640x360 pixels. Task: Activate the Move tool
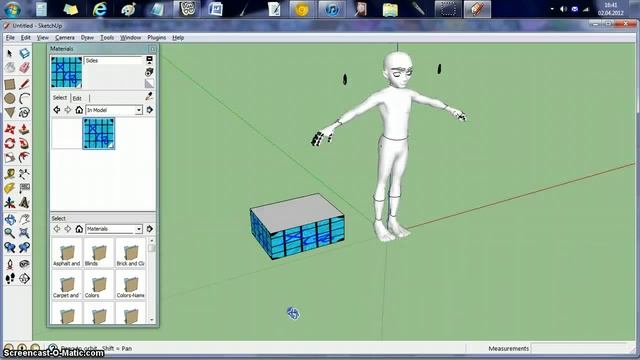(x=10, y=129)
